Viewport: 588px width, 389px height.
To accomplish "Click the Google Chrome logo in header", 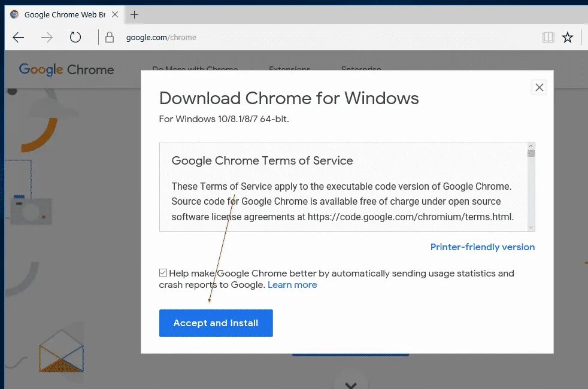I will pyautogui.click(x=66, y=69).
